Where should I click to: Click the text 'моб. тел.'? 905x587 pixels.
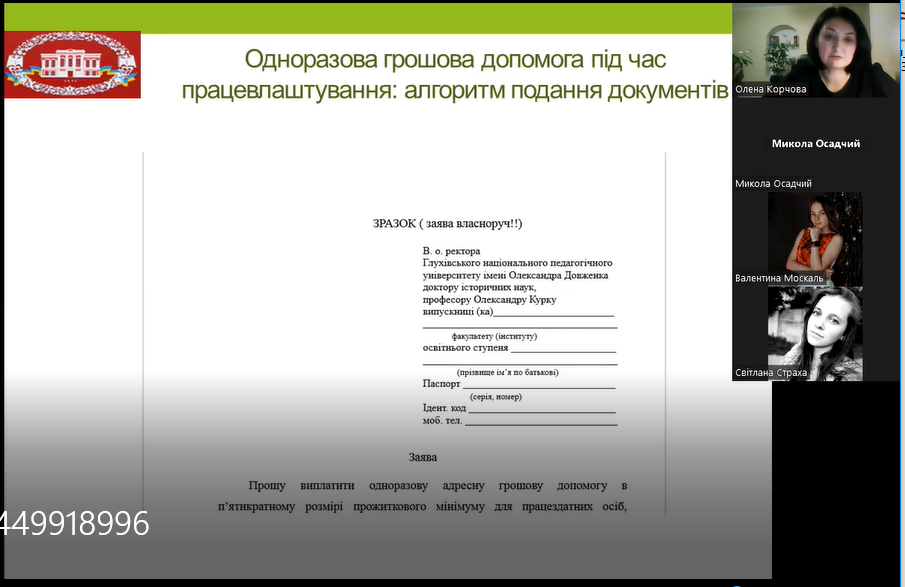[x=442, y=421]
